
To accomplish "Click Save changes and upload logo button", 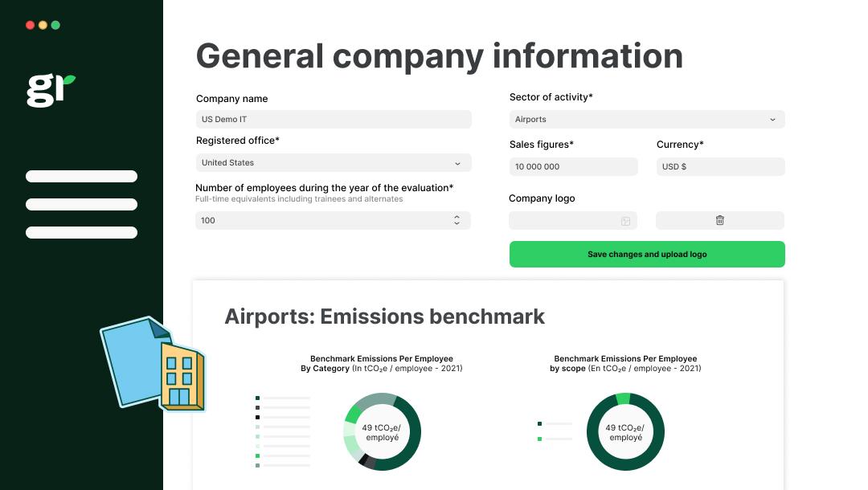I will coord(647,255).
